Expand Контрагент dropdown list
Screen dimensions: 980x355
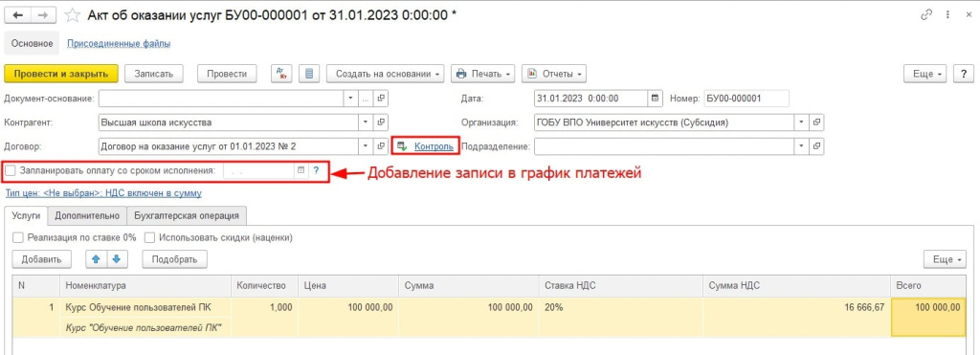point(367,122)
